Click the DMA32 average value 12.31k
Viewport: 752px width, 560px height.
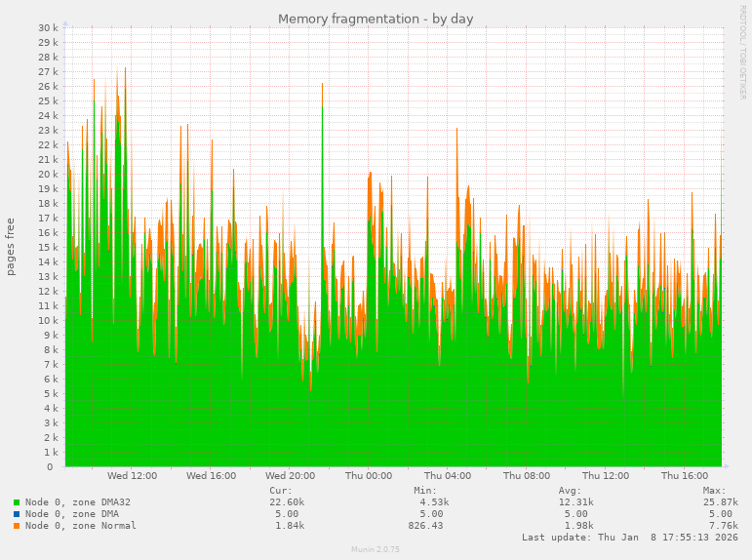click(x=576, y=502)
